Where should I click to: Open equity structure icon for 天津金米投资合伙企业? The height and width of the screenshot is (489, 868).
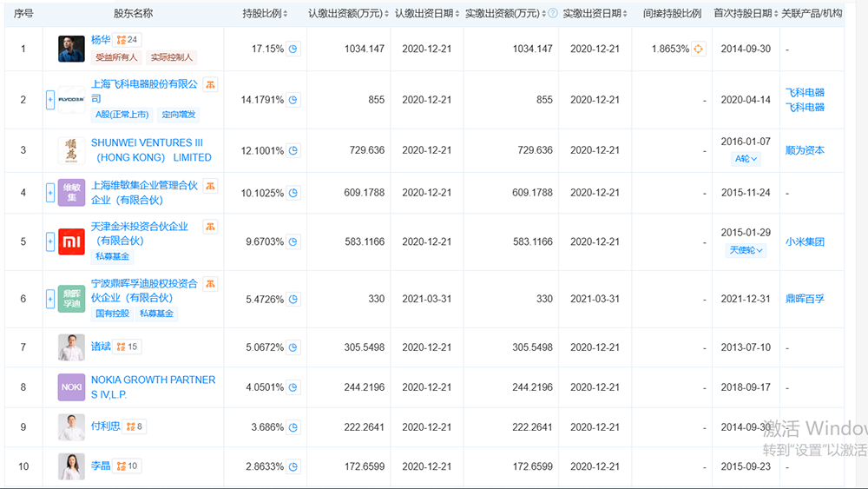click(210, 227)
